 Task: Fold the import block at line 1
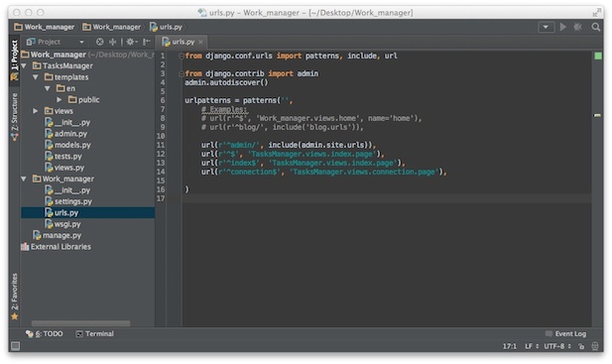[182, 56]
